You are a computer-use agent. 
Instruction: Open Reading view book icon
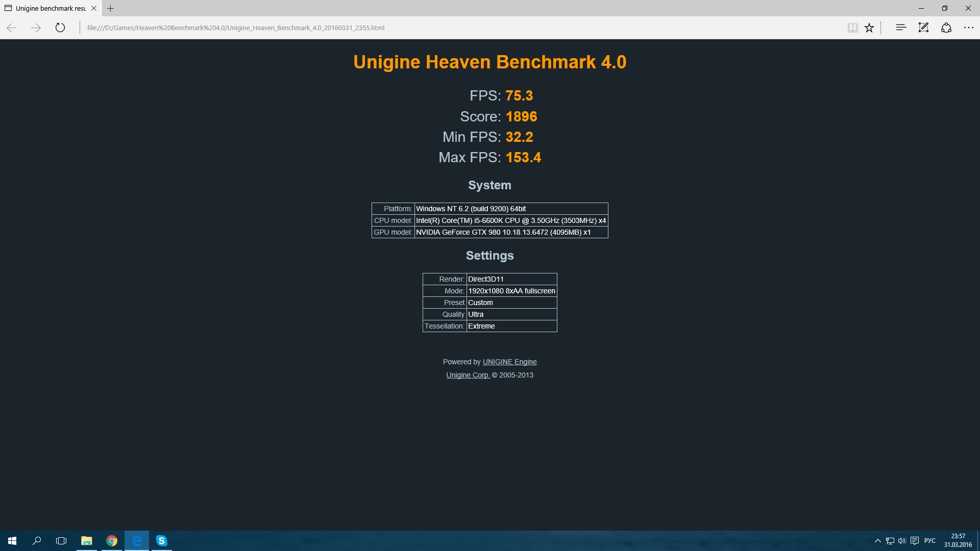852,28
